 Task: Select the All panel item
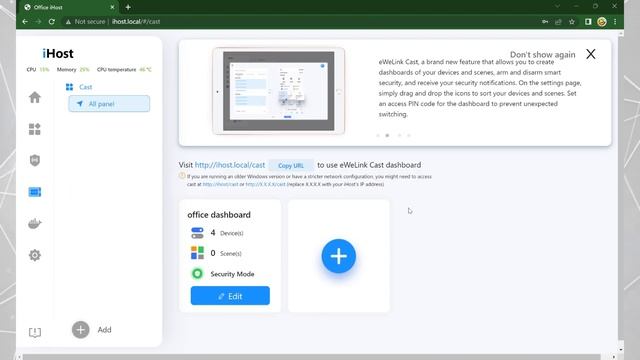[109, 104]
